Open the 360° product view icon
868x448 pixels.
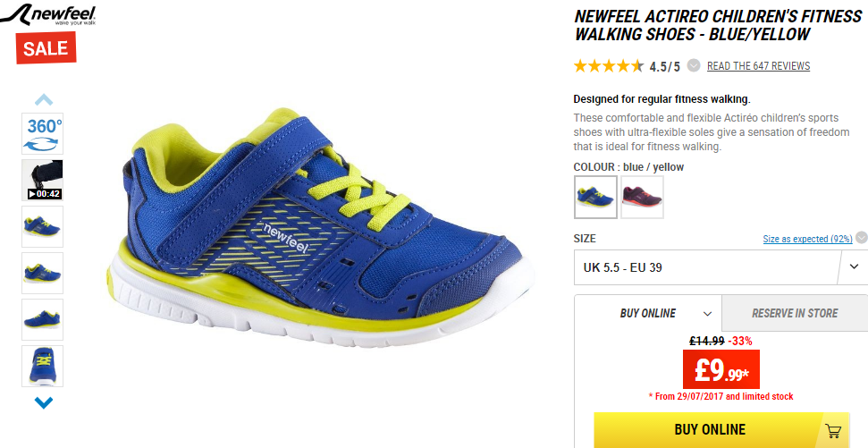tap(43, 134)
